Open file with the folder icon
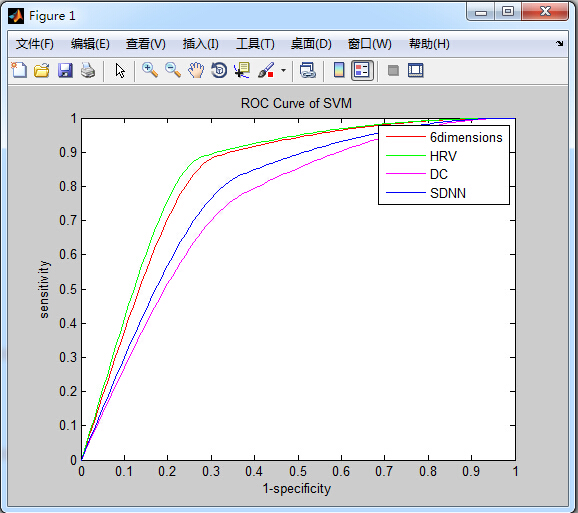The width and height of the screenshot is (578, 513). coord(42,70)
